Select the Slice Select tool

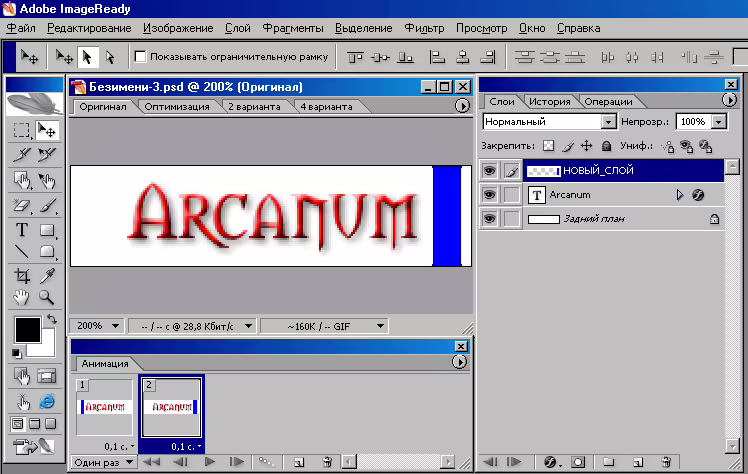click(x=47, y=155)
